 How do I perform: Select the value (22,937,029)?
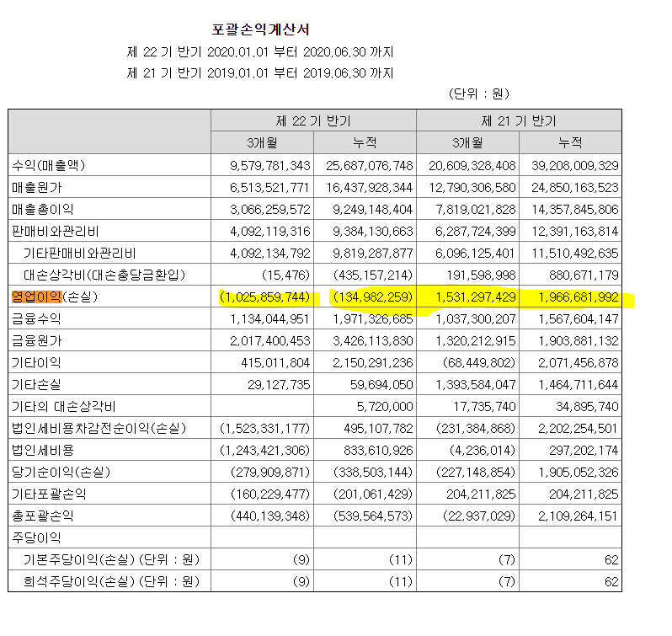[x=479, y=516]
